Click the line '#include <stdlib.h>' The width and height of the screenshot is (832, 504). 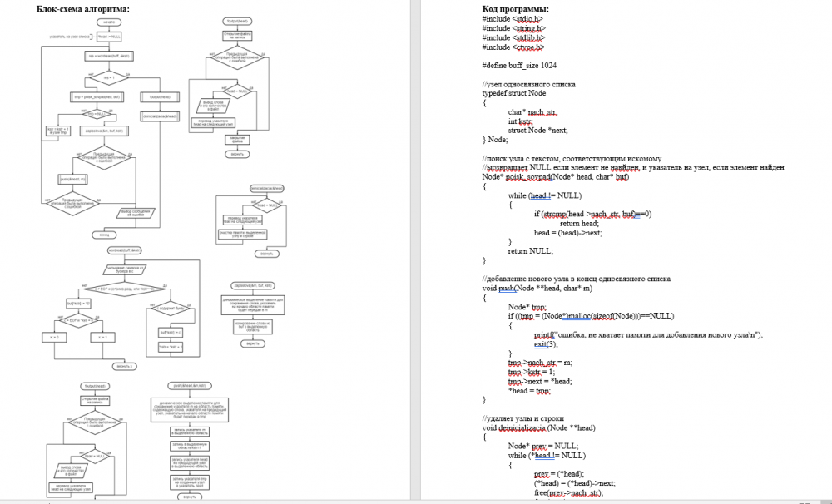pyautogui.click(x=513, y=37)
